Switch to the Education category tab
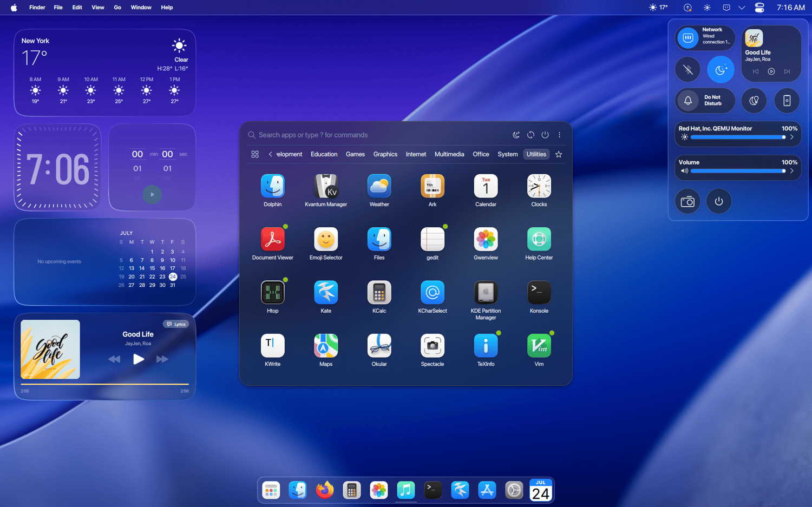Image resolution: width=812 pixels, height=507 pixels. 324,154
